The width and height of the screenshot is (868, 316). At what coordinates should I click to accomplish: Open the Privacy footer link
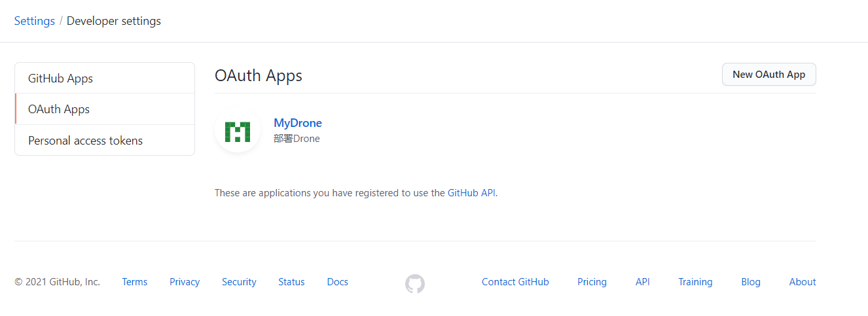tap(185, 282)
